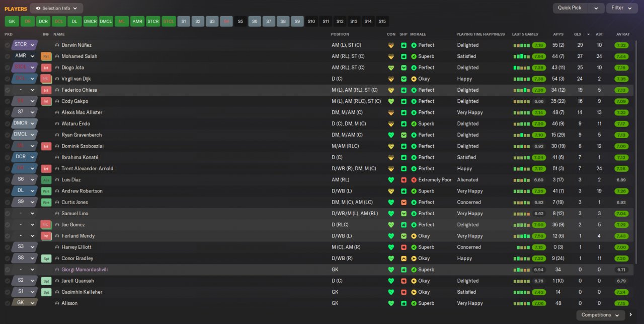Click Luis Díaz's green Ask status badge

pyautogui.click(x=46, y=180)
